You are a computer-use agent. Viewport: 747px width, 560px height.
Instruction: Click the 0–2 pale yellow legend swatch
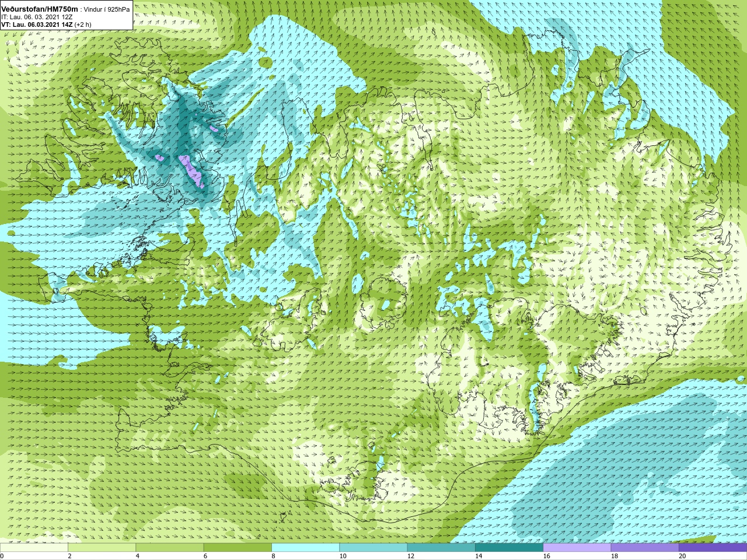34,547
